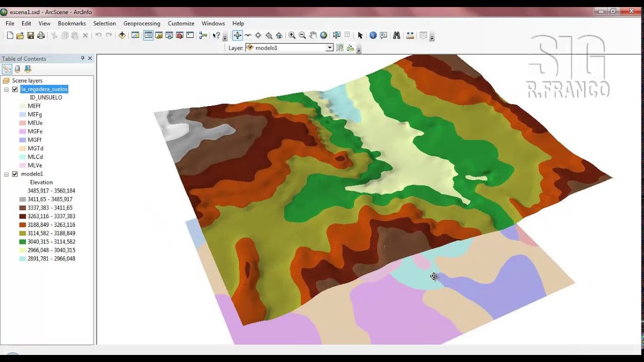Select the Zoom In magnifier tool
Screen dimensions: 644x362
292,35
